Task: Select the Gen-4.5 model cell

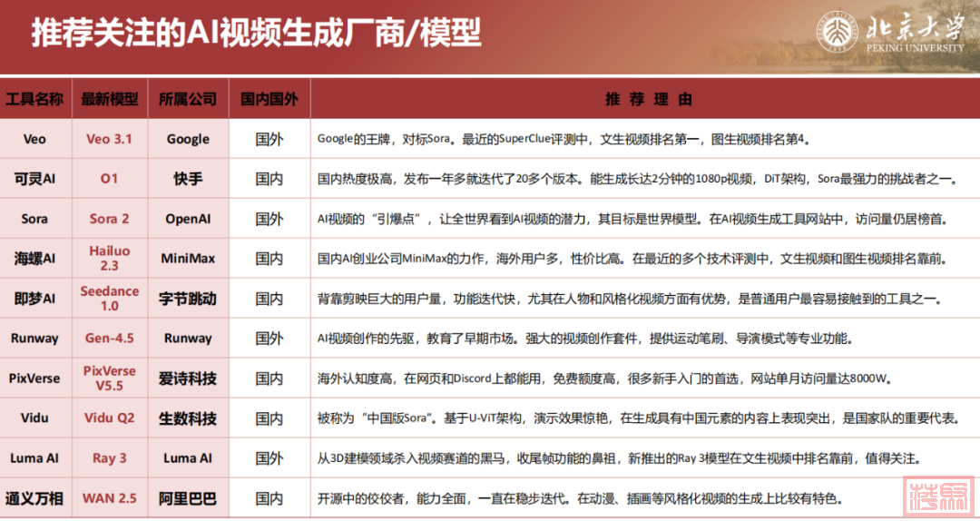Action: (110, 339)
